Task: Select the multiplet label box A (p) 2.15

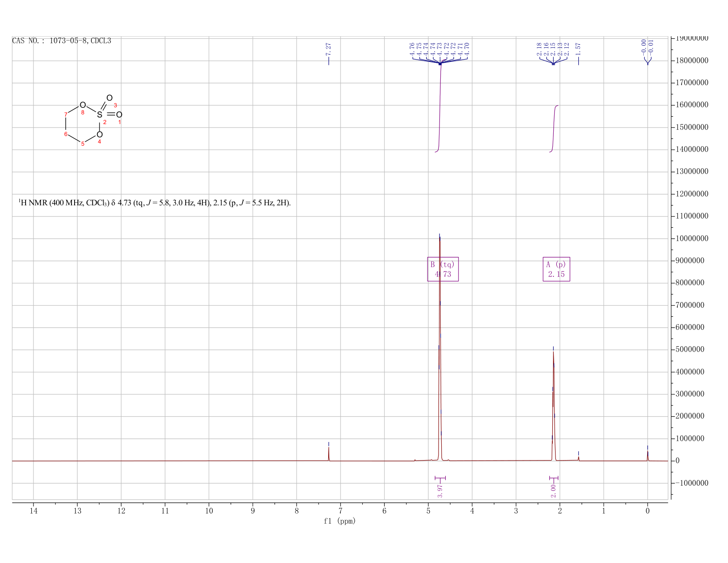Action: click(556, 269)
